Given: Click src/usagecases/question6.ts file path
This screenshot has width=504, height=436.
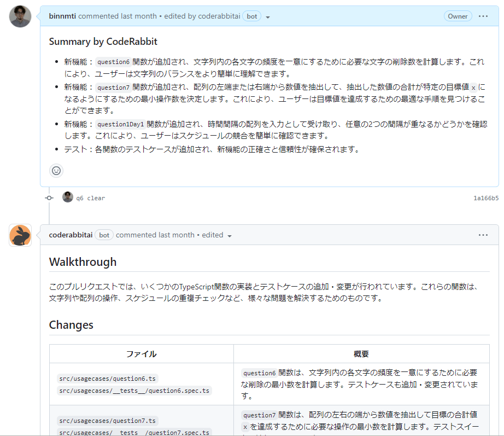Looking at the screenshot, I should (x=107, y=379).
